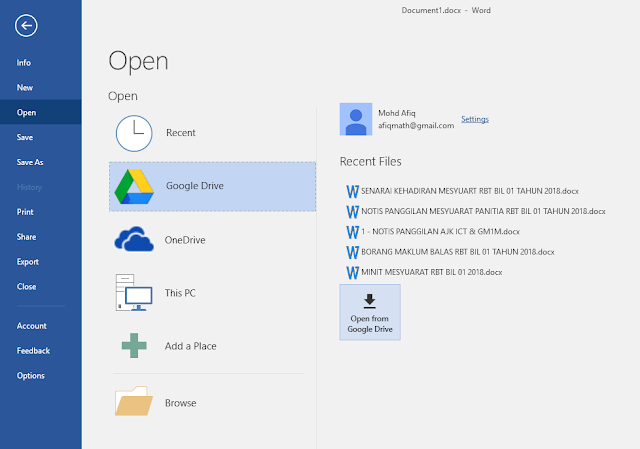
Task: Click the back arrow to return to document
Action: point(26,26)
